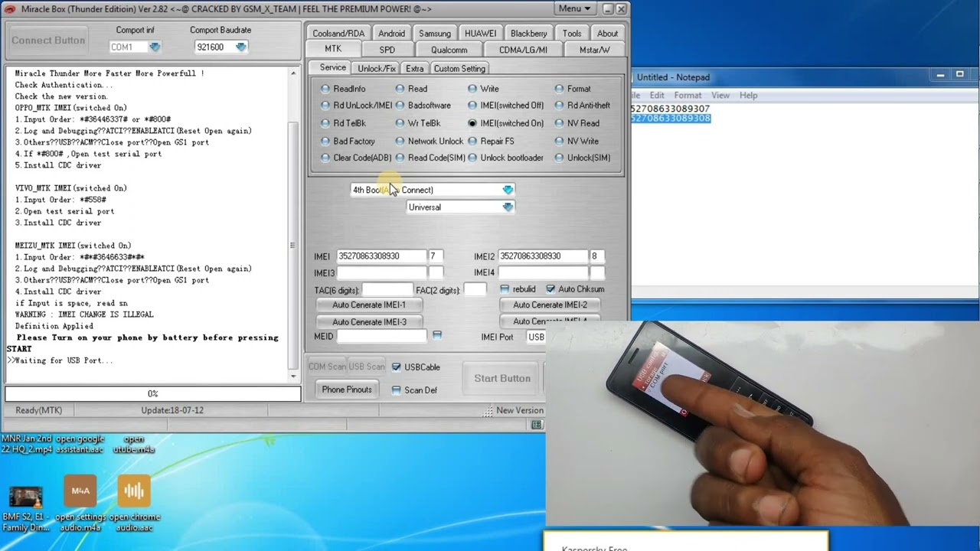The height and width of the screenshot is (551, 980).
Task: Click into the IMEI number field
Action: [x=381, y=256]
